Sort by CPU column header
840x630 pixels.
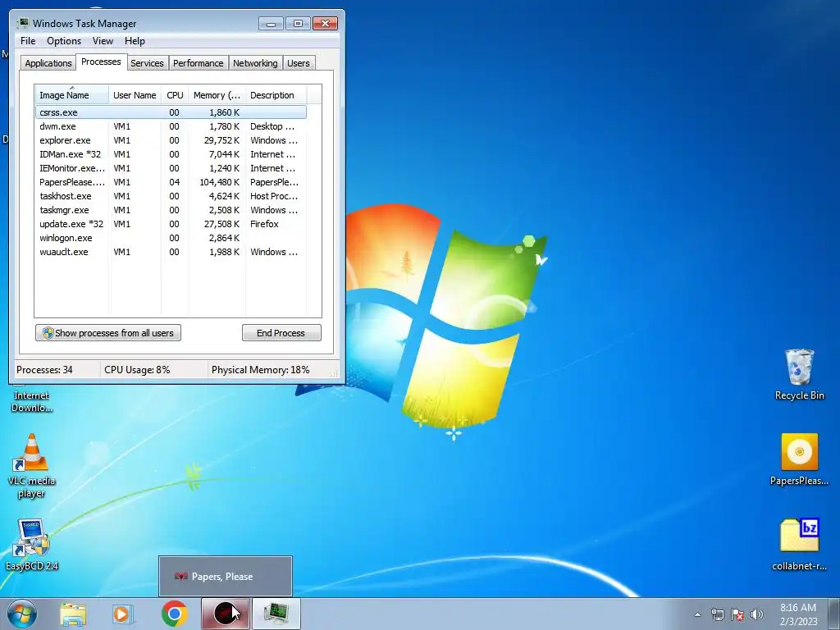[x=175, y=95]
